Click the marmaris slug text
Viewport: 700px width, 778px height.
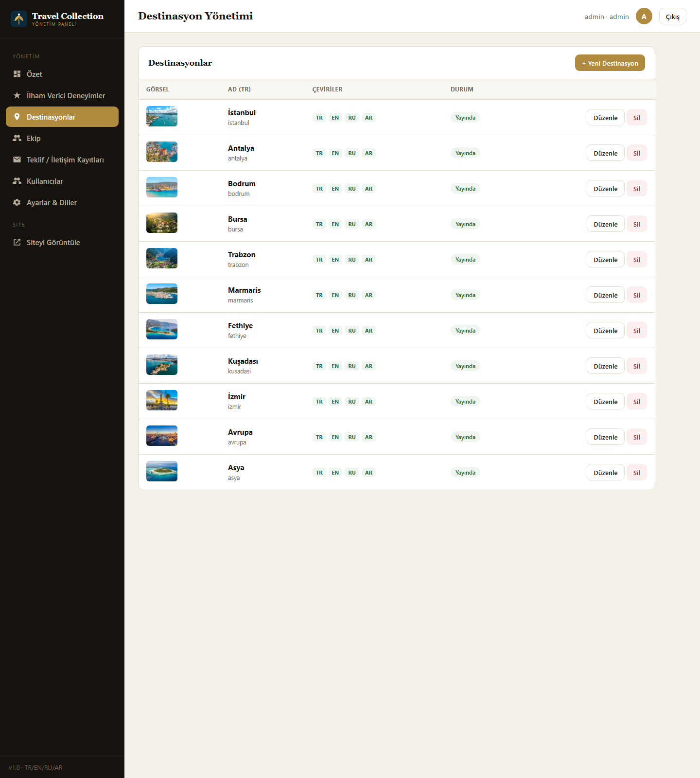(241, 300)
